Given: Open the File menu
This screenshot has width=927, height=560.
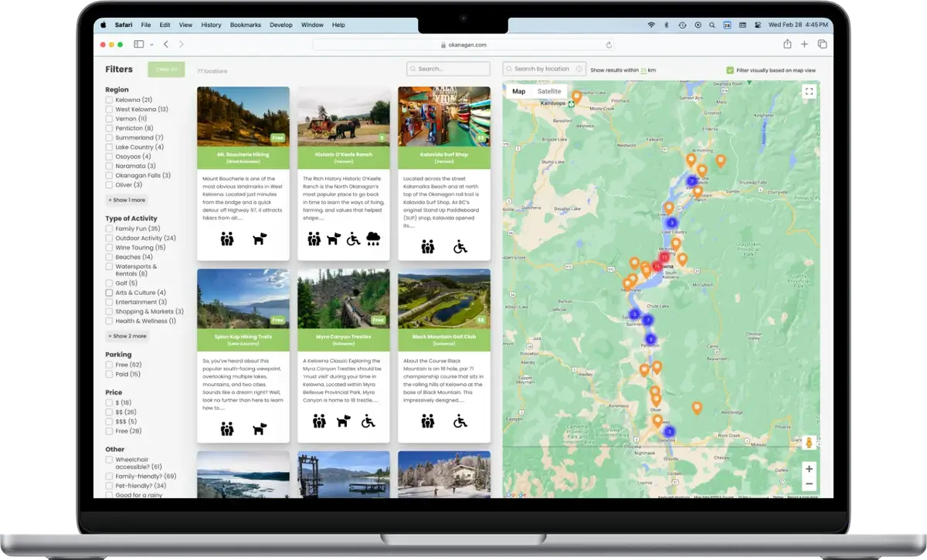Looking at the screenshot, I should click(146, 25).
